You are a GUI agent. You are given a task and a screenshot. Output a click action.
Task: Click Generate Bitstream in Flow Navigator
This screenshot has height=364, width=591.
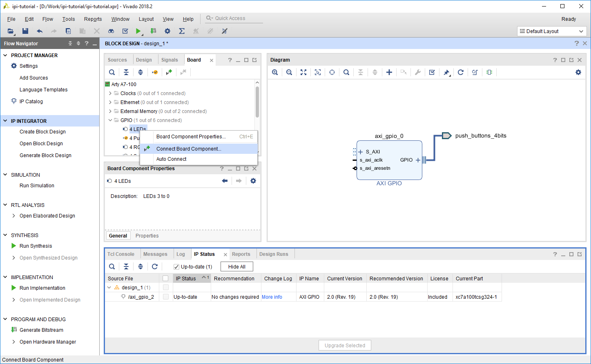41,330
